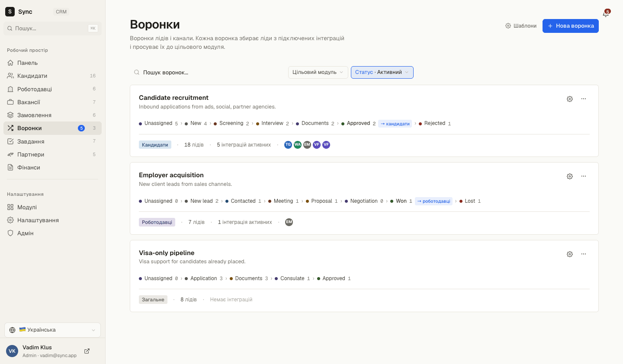Open Партнери section in sidebar

(52, 155)
